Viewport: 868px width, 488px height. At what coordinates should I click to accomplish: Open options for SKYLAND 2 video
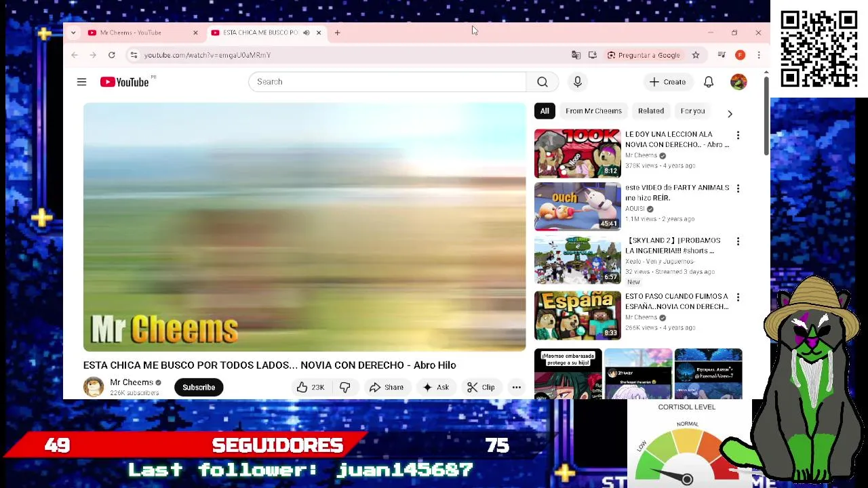tap(738, 241)
